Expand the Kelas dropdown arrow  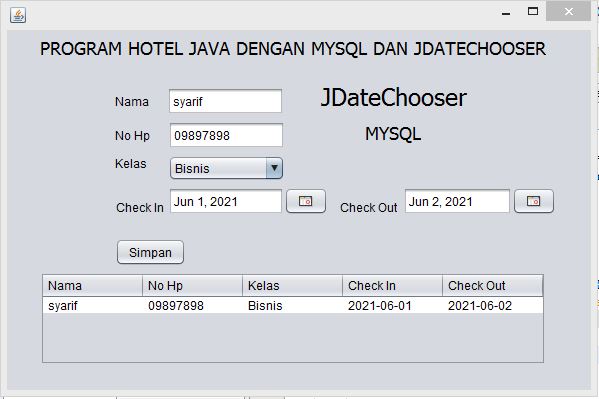point(274,168)
